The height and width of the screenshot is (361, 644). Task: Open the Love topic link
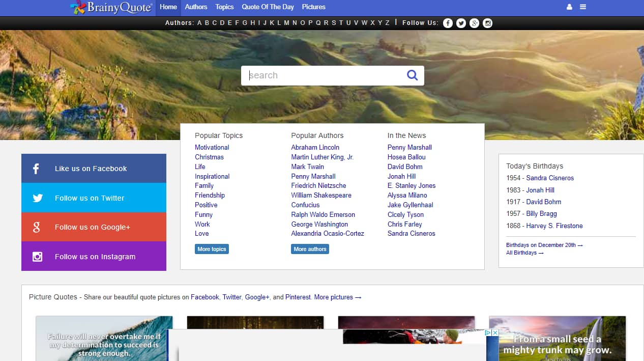(x=201, y=233)
